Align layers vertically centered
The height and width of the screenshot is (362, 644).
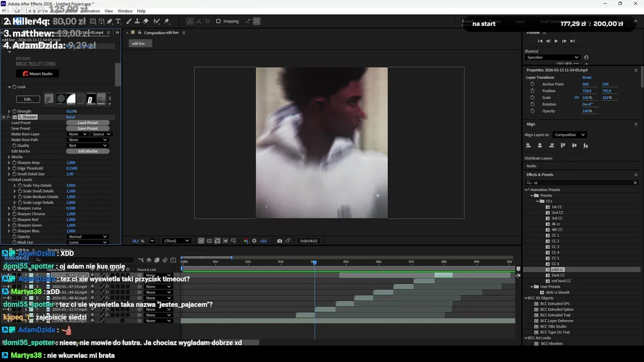click(x=574, y=145)
